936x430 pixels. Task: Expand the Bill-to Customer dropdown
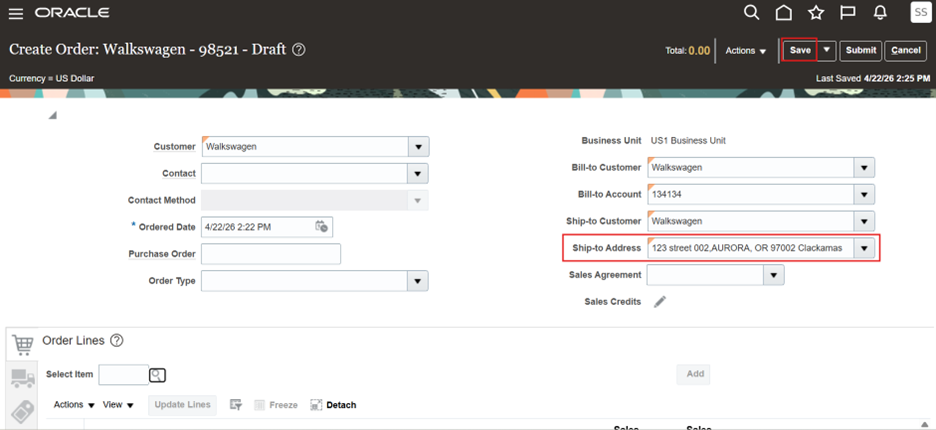tap(864, 168)
